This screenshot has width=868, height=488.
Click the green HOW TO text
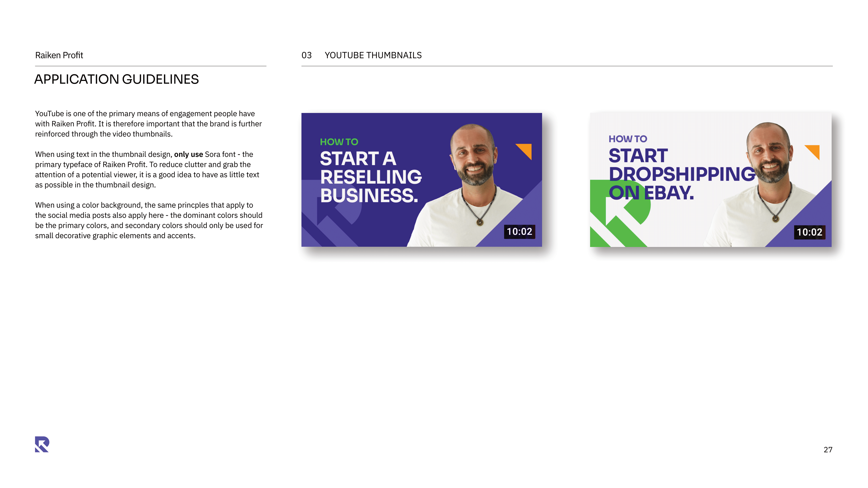[x=339, y=142]
